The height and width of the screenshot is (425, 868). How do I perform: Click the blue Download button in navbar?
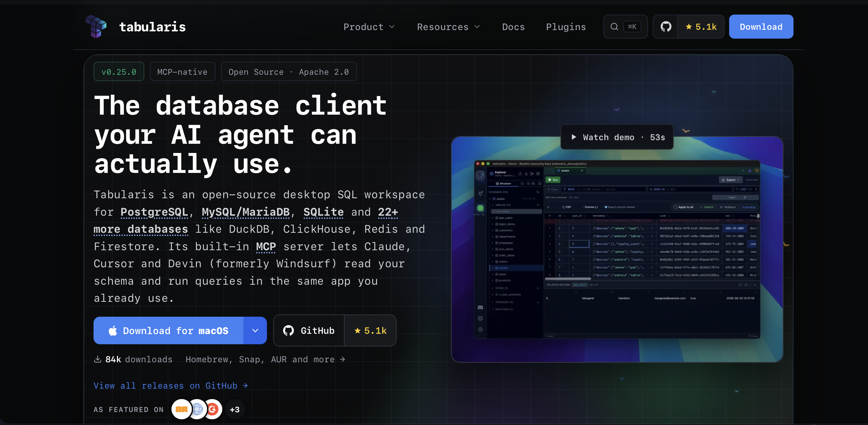tap(761, 27)
